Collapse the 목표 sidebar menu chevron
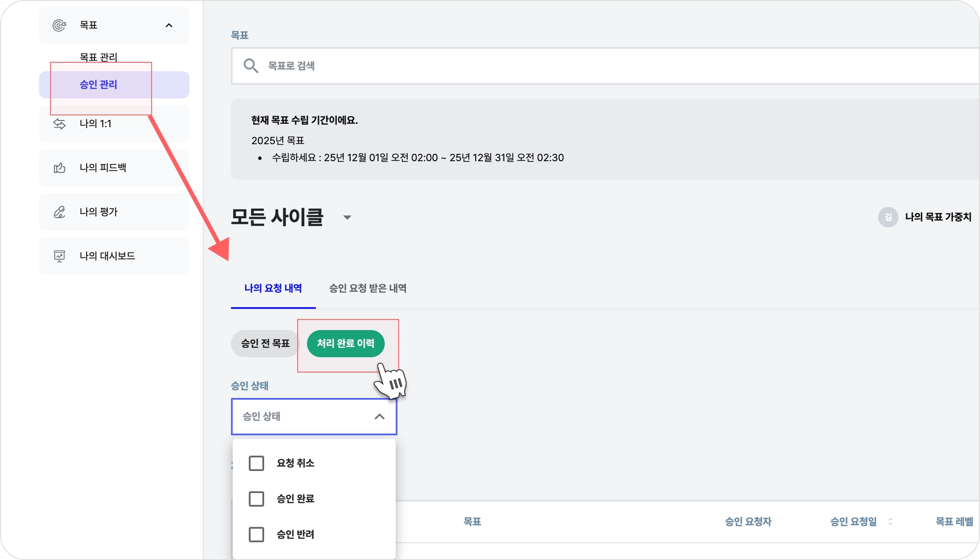 (x=169, y=25)
